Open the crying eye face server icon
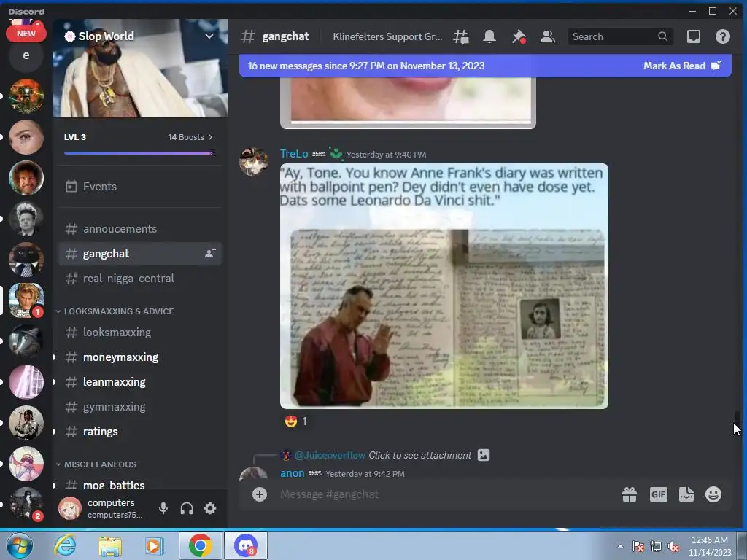747x560 pixels. tap(26, 137)
